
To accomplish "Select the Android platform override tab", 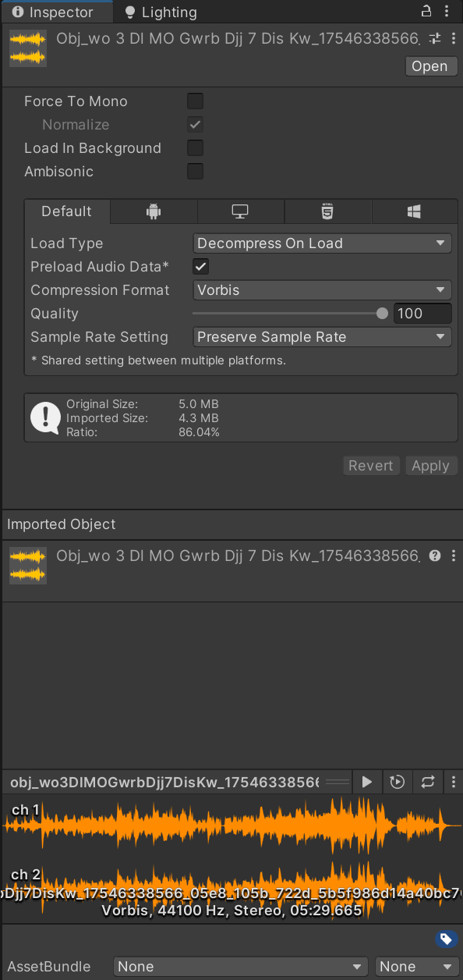I will coord(154,211).
